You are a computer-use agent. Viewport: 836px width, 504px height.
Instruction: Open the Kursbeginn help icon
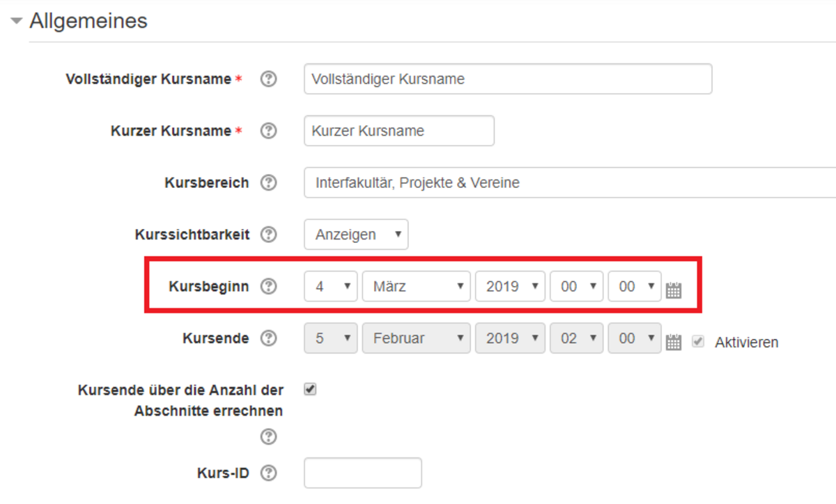(268, 286)
